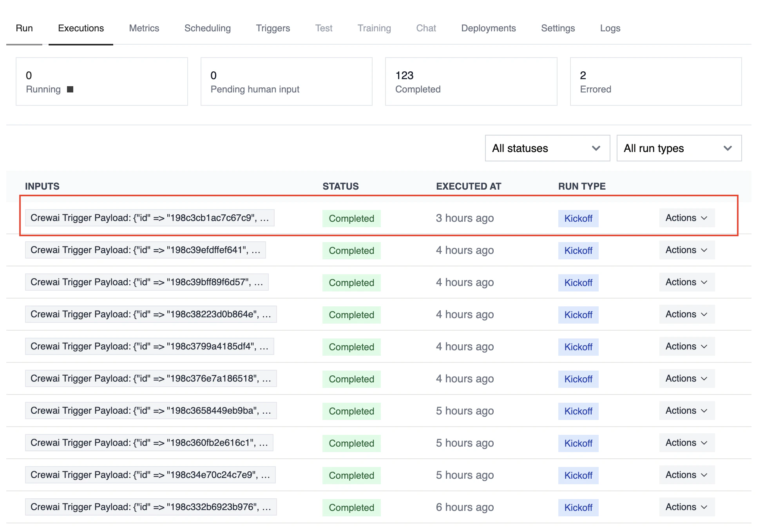Switch to the Metrics tab
Viewport: 764px width, 532px height.
[144, 28]
